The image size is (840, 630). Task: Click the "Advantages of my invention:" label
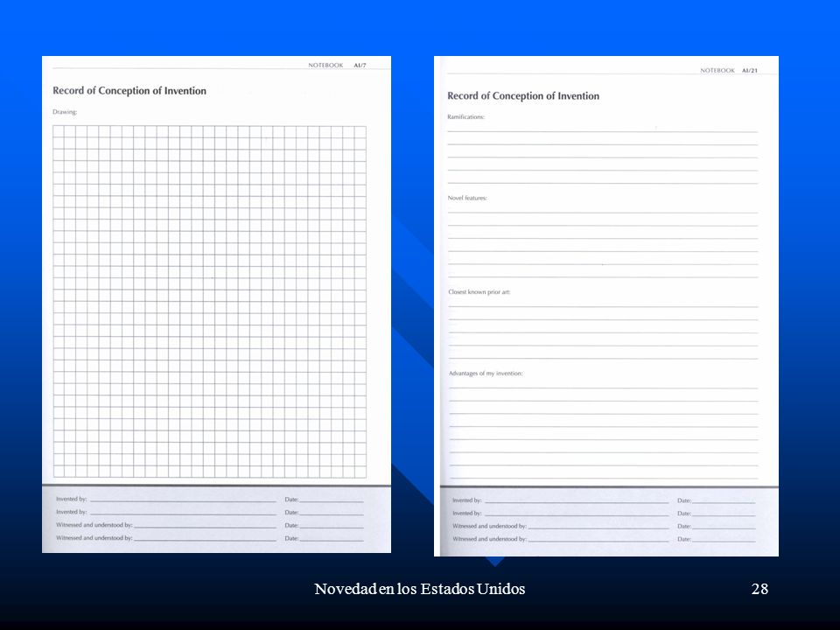pos(486,374)
